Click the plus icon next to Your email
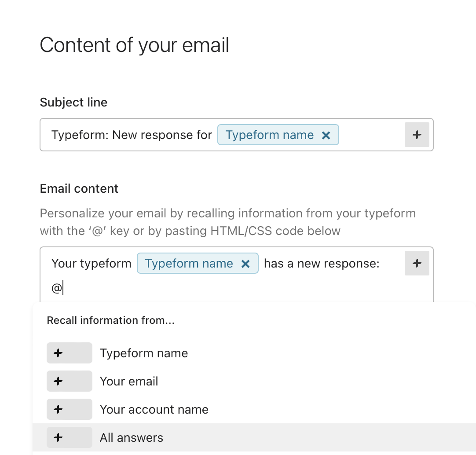 point(69,381)
